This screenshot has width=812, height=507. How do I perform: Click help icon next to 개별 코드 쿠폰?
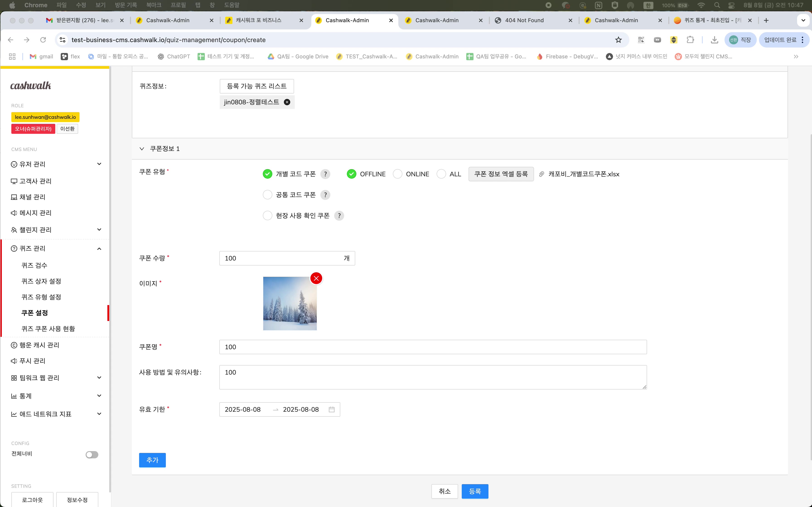(x=325, y=174)
